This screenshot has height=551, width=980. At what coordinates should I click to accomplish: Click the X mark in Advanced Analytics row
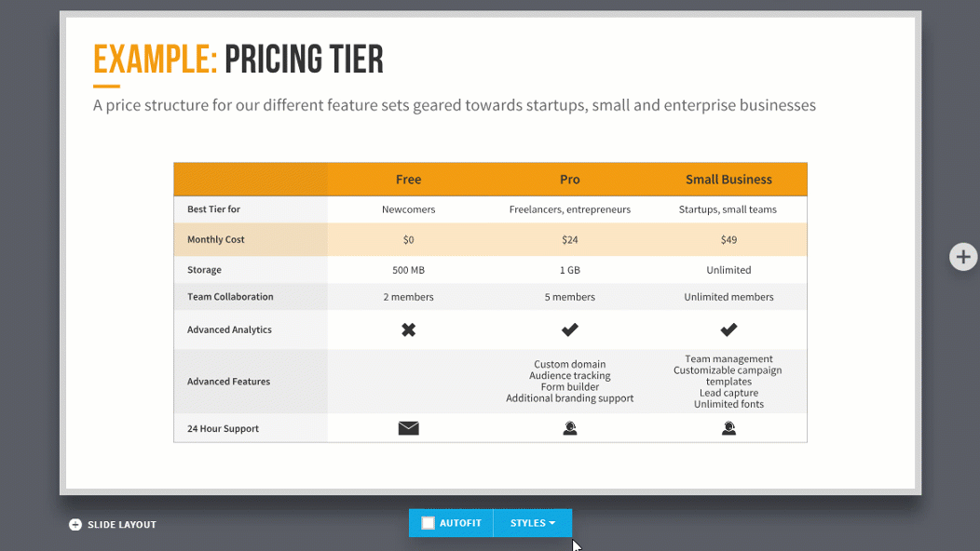pyautogui.click(x=409, y=329)
